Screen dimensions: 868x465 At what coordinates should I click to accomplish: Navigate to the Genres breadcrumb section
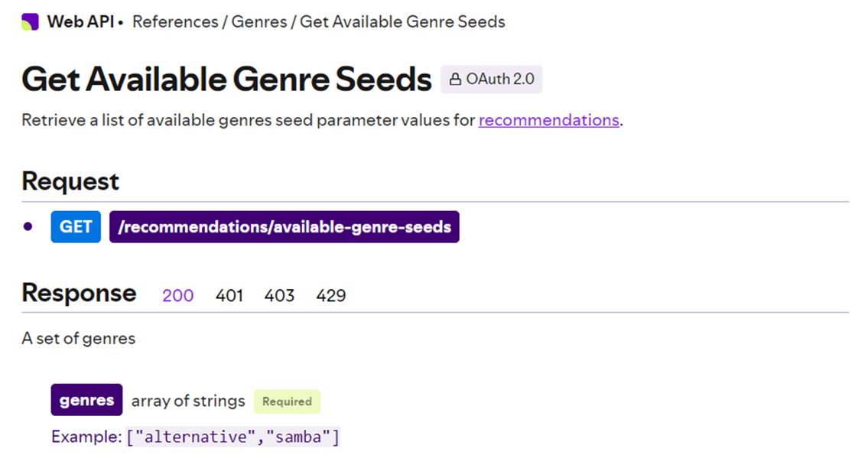point(258,22)
